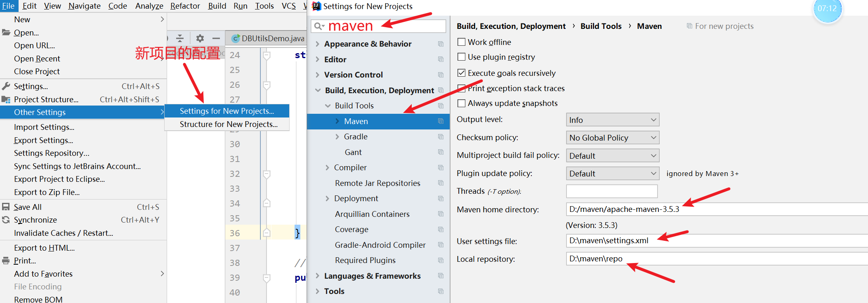Choose Settings for New Projects menu item
The height and width of the screenshot is (303, 868).
227,111
